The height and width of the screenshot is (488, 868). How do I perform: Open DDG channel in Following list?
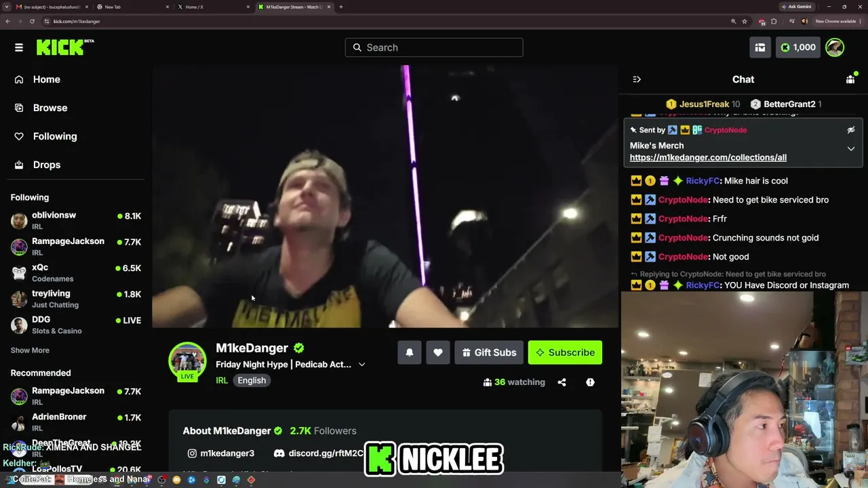click(x=76, y=325)
